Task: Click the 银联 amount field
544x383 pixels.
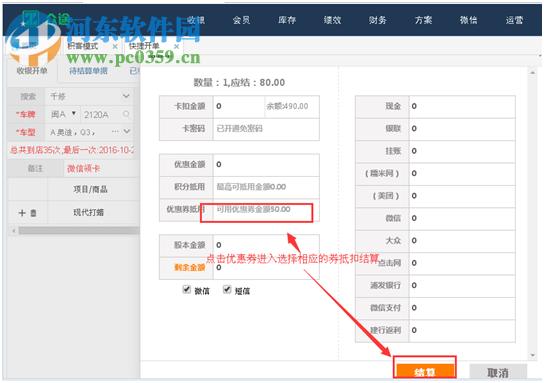Action: click(462, 129)
